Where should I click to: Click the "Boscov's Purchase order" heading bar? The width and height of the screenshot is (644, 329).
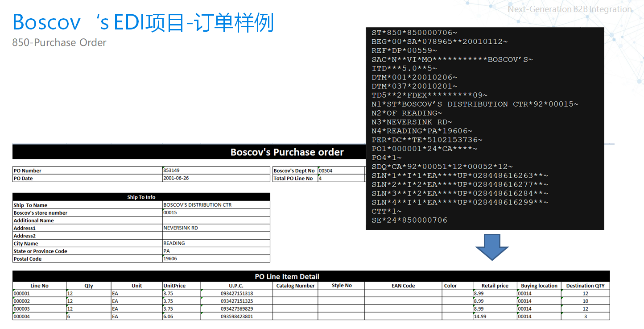pyautogui.click(x=189, y=152)
